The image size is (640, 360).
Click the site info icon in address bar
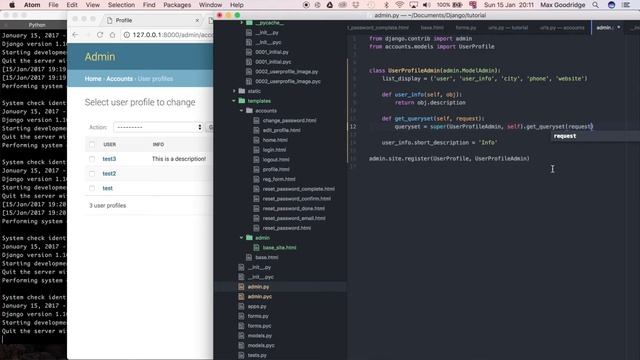(x=127, y=35)
